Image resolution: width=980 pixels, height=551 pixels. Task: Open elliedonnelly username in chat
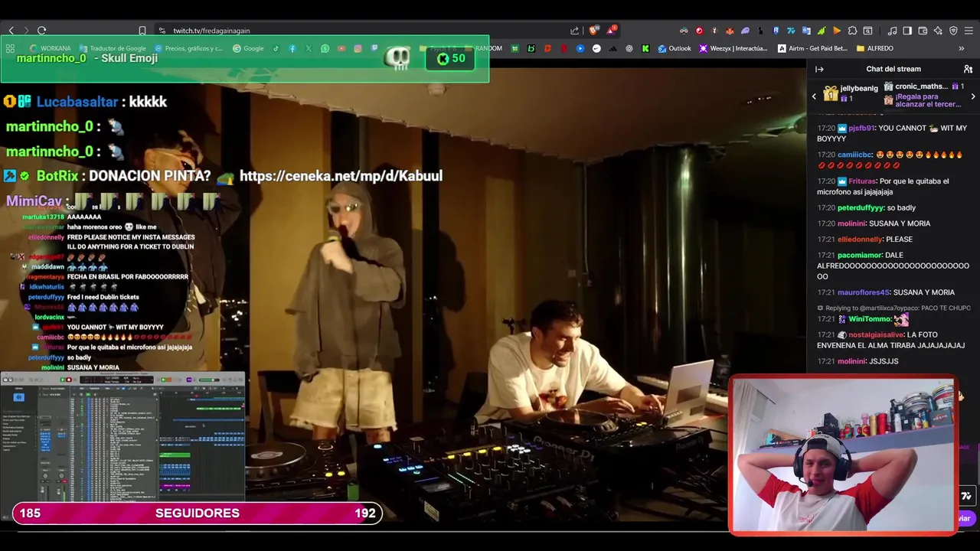pos(860,240)
